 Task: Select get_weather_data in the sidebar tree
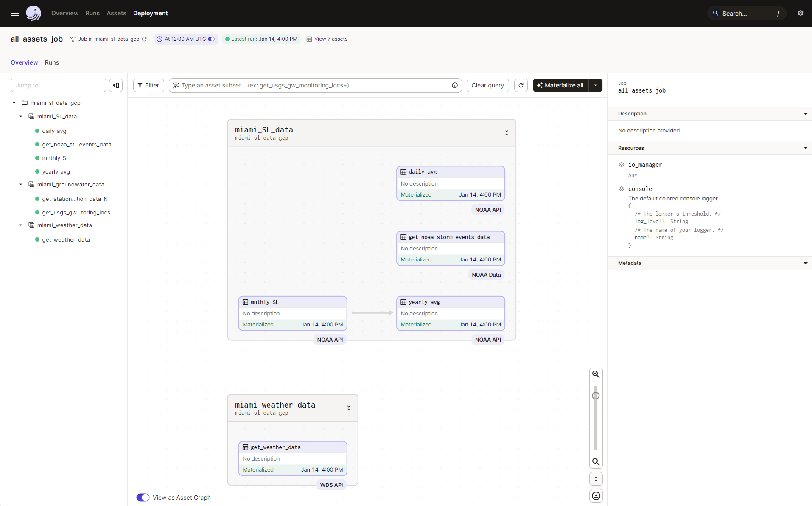tap(66, 240)
